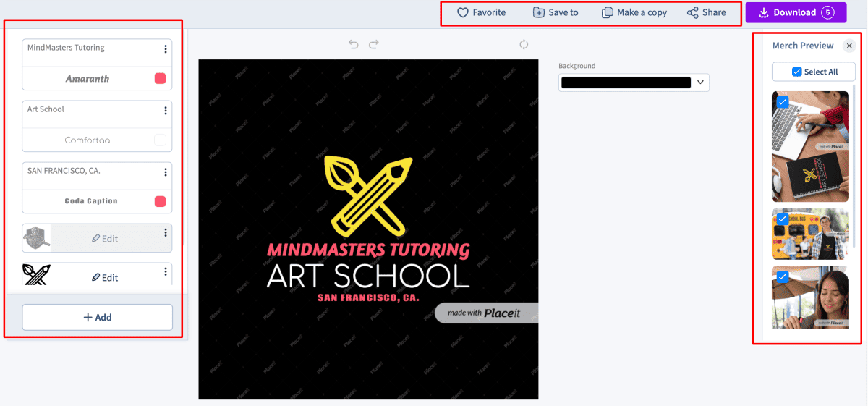Image resolution: width=868 pixels, height=406 pixels.
Task: Click the Favorite heart icon
Action: click(x=463, y=13)
